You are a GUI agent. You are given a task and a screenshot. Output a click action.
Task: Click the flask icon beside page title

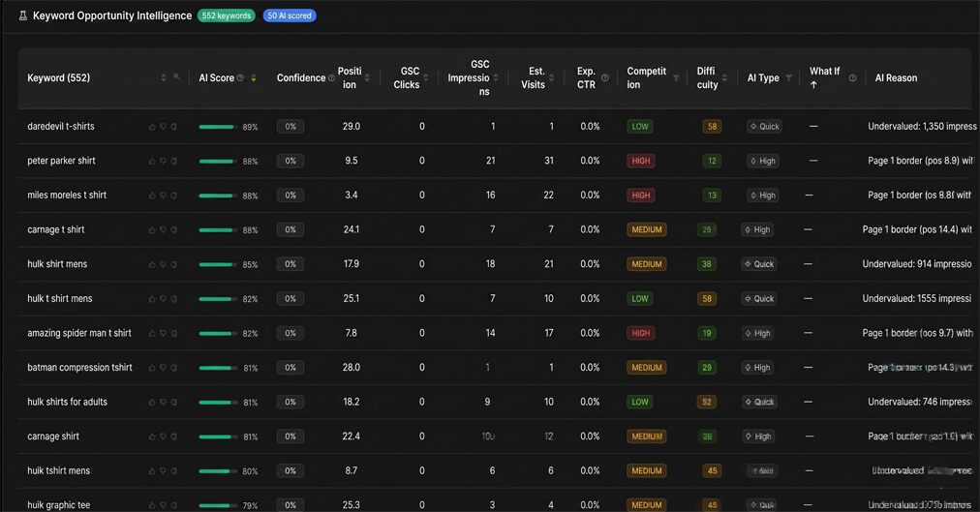[x=23, y=15]
